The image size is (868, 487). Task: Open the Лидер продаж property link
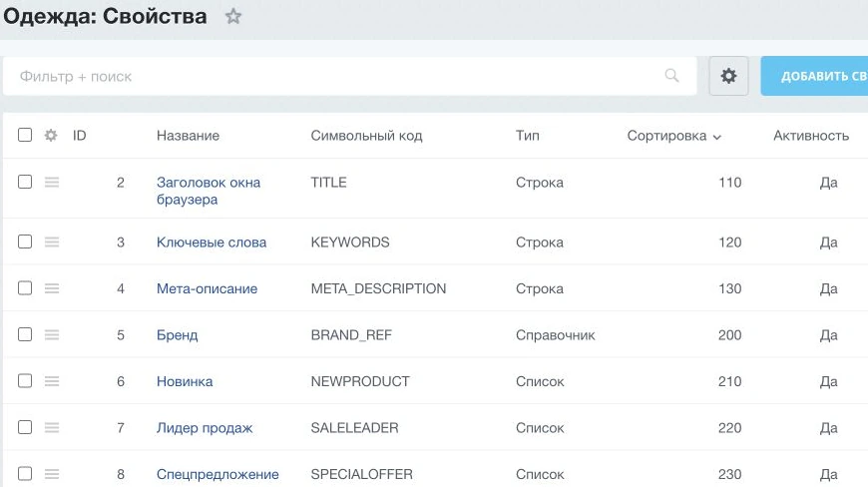click(205, 428)
